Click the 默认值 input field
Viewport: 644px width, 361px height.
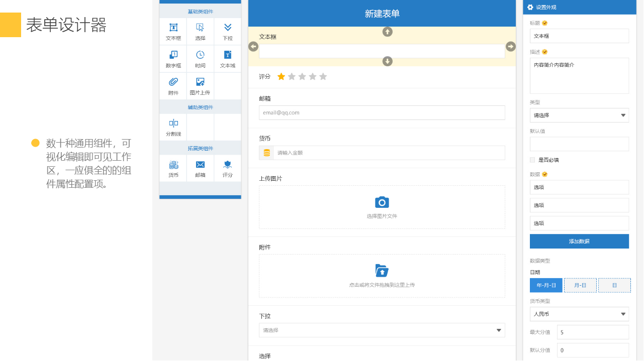coord(579,144)
